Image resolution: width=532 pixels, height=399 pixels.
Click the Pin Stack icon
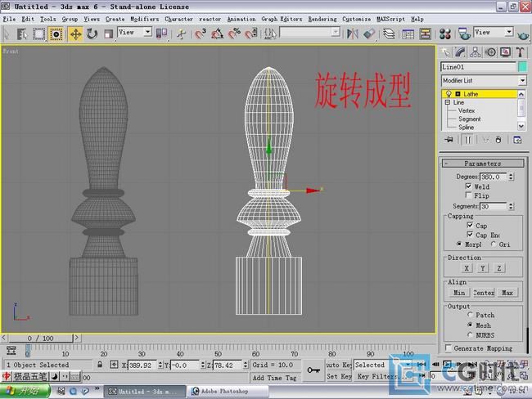click(449, 140)
